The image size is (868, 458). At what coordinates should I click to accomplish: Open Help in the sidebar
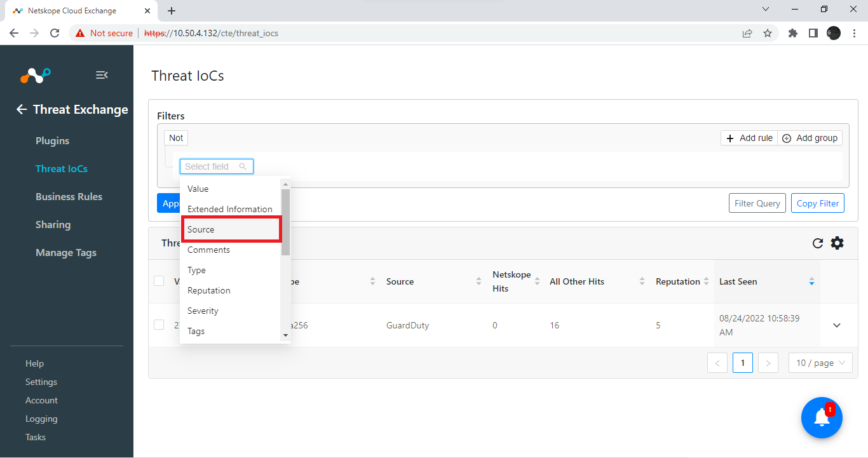coord(34,363)
